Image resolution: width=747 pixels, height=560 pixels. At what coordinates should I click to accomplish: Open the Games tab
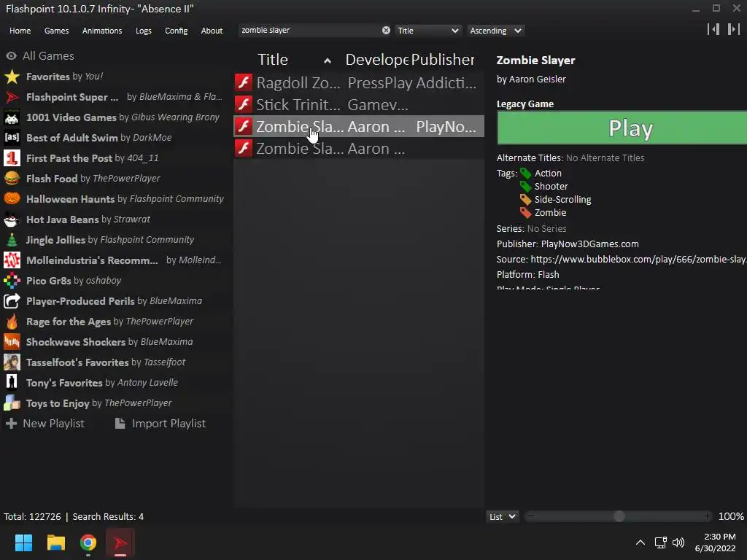point(56,31)
